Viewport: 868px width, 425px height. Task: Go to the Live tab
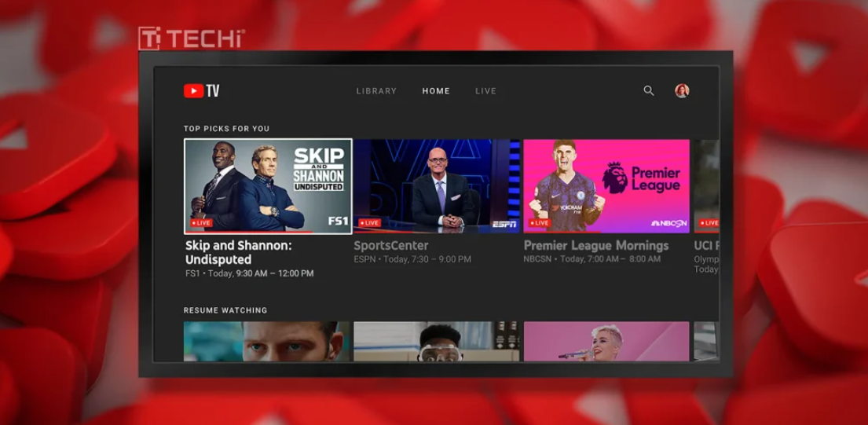(x=485, y=91)
